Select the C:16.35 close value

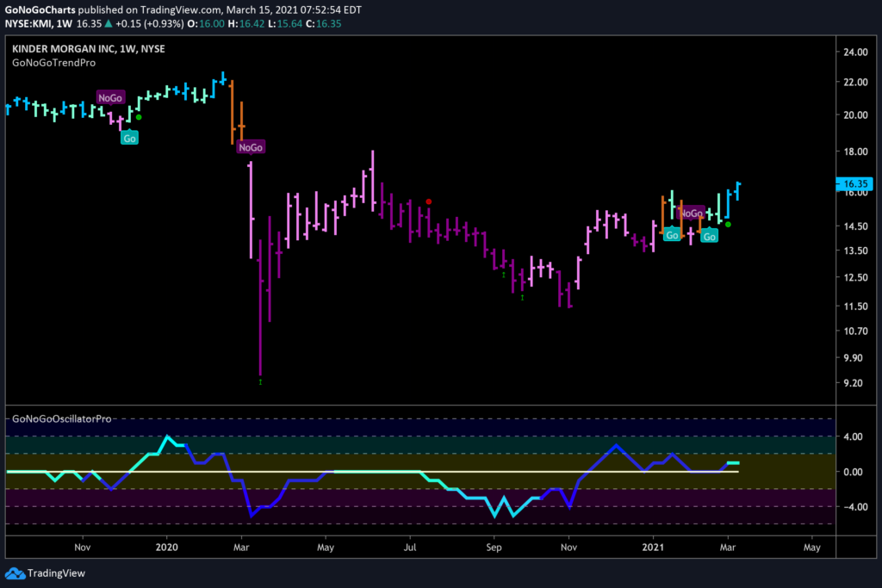coord(324,23)
